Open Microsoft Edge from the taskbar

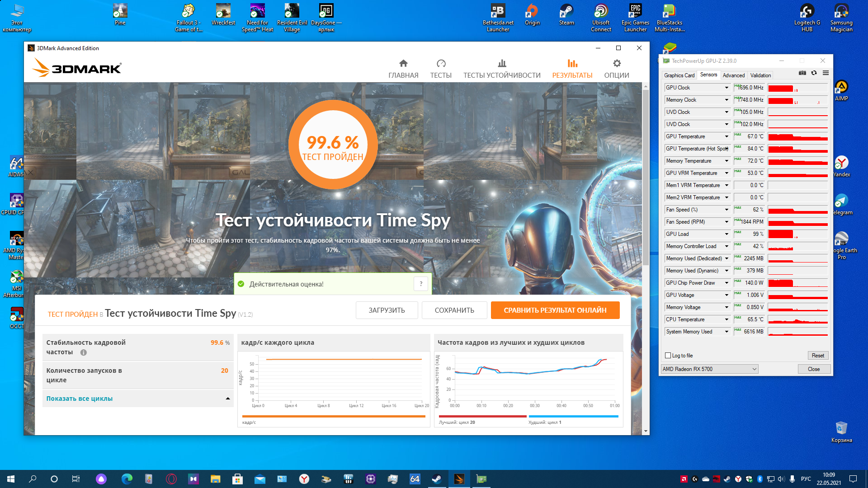click(127, 479)
